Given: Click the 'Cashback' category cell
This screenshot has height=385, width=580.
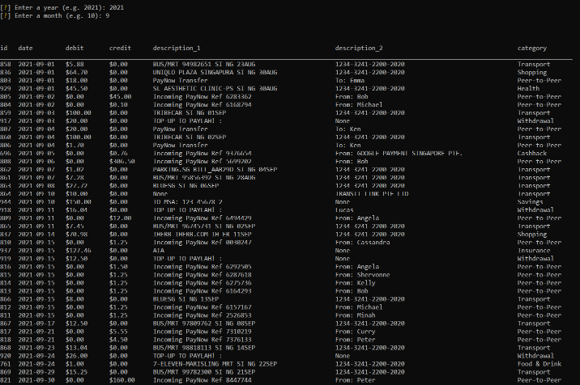Looking at the screenshot, I should (532, 153).
